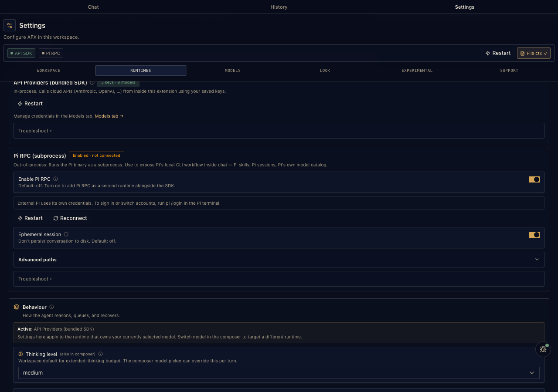This screenshot has height=392, width=558.
Task: Open the floating bug debug button
Action: point(543,349)
